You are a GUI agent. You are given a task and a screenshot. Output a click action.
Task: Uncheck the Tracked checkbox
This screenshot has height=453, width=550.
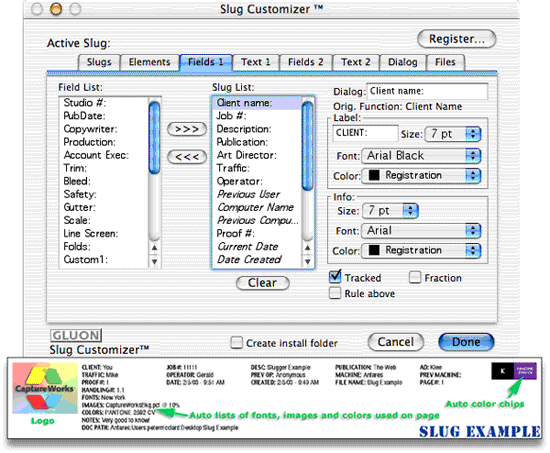pos(335,277)
